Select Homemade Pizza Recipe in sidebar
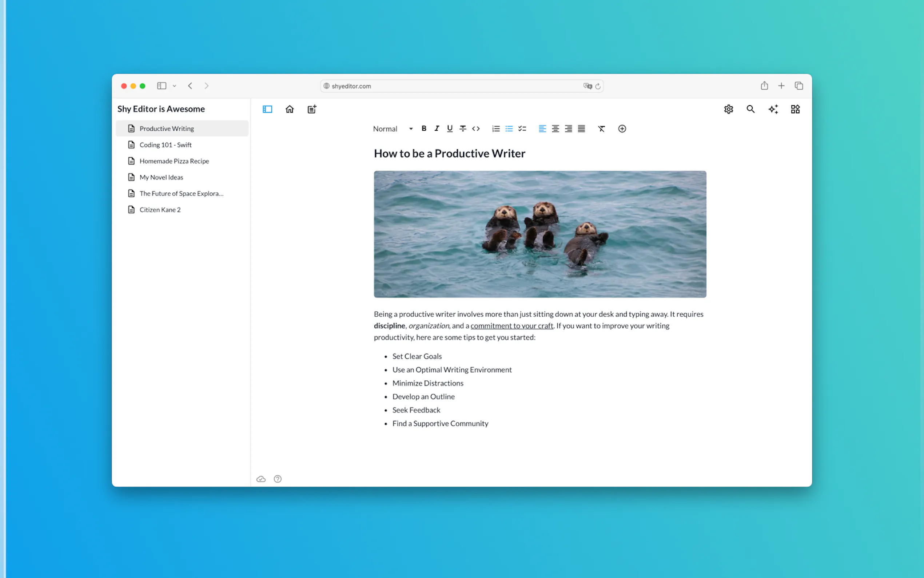Viewport: 924px width, 578px height. pyautogui.click(x=174, y=161)
